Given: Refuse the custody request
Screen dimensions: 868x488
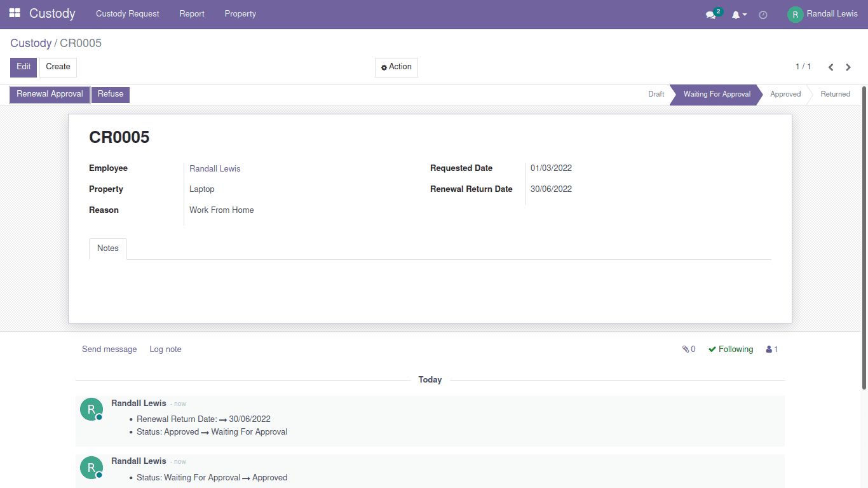Looking at the screenshot, I should click(110, 94).
